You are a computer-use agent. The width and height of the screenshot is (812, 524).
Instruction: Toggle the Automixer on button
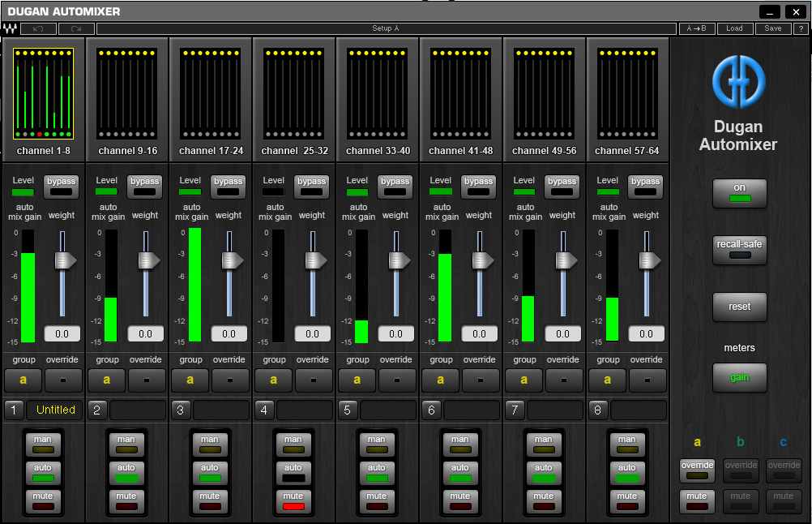pyautogui.click(x=740, y=193)
